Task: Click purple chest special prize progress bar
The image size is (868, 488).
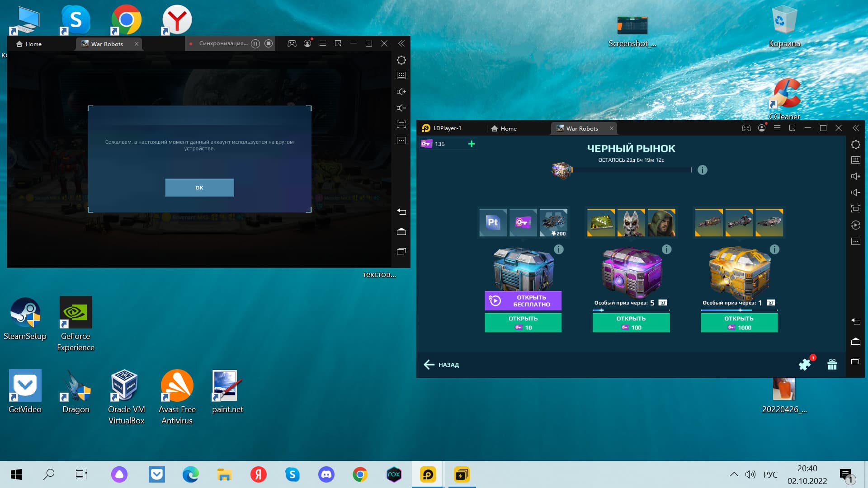Action: point(631,310)
